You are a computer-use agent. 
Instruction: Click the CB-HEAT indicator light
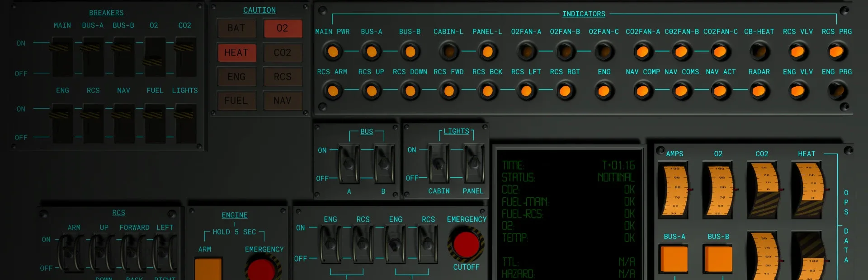pyautogui.click(x=759, y=52)
